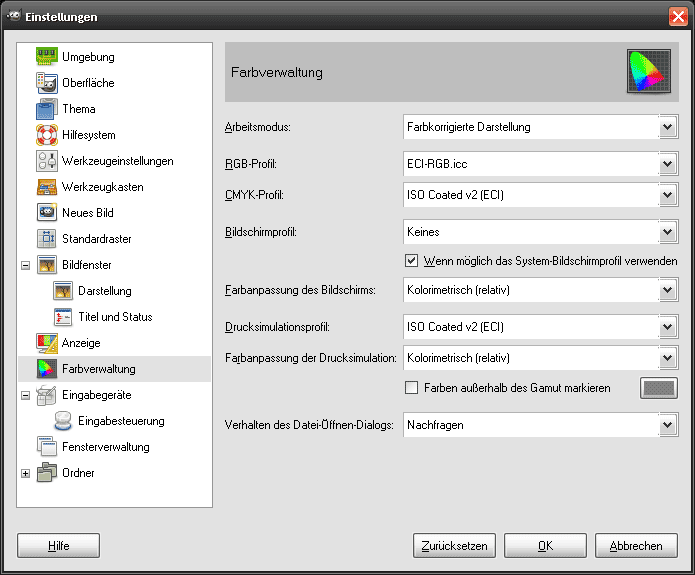Screen dimensions: 695x575
Task: Select the Eingabesteuerung controller icon
Action: [62, 421]
